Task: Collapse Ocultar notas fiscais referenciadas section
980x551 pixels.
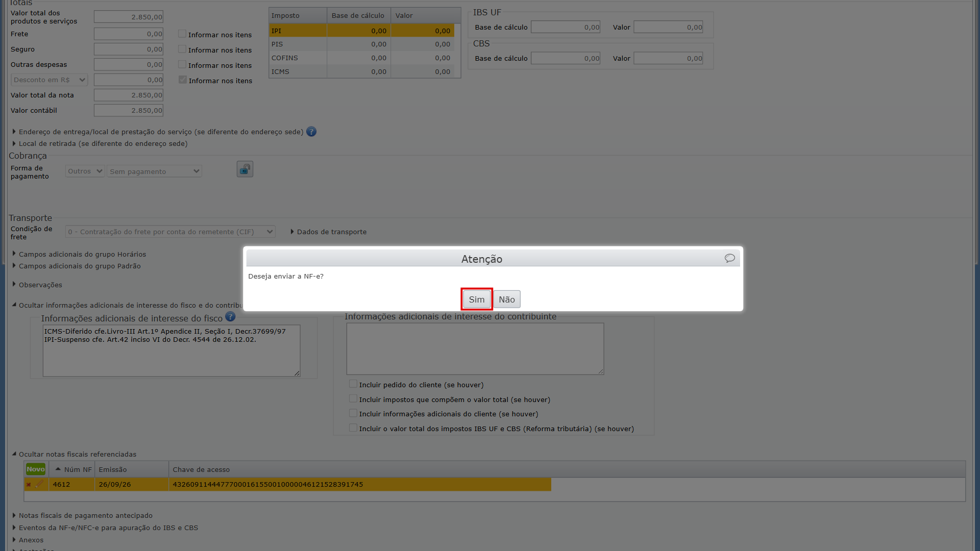Action: point(75,454)
